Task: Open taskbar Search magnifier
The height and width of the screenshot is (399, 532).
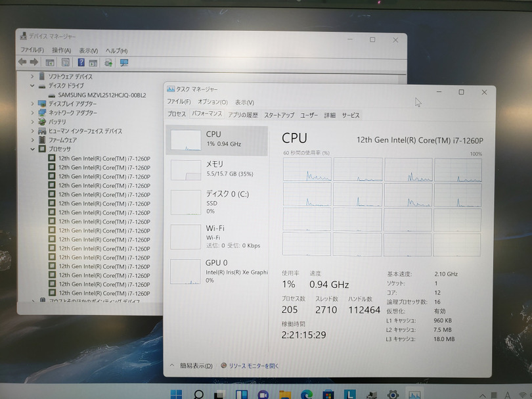Action: (198, 394)
